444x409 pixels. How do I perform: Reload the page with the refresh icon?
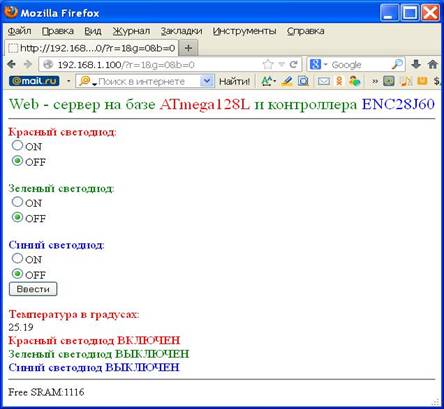293,64
